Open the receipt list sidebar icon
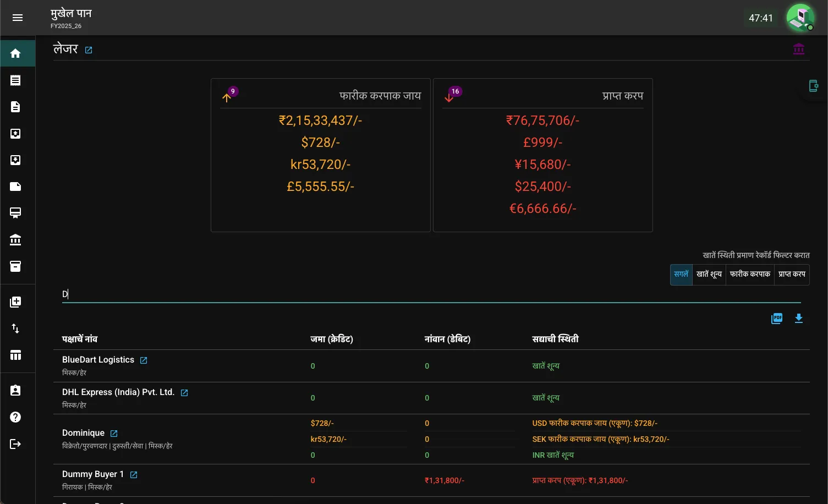The height and width of the screenshot is (504, 828). coord(15,80)
